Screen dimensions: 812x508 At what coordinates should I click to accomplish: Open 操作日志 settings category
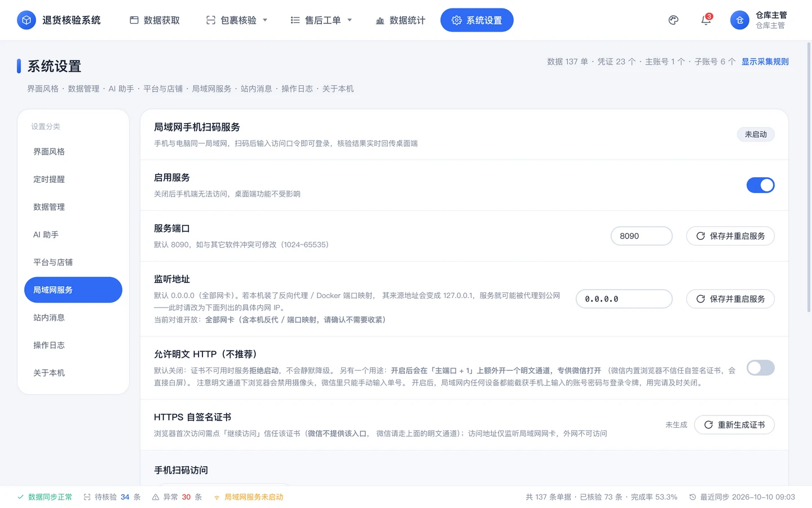click(x=73, y=345)
